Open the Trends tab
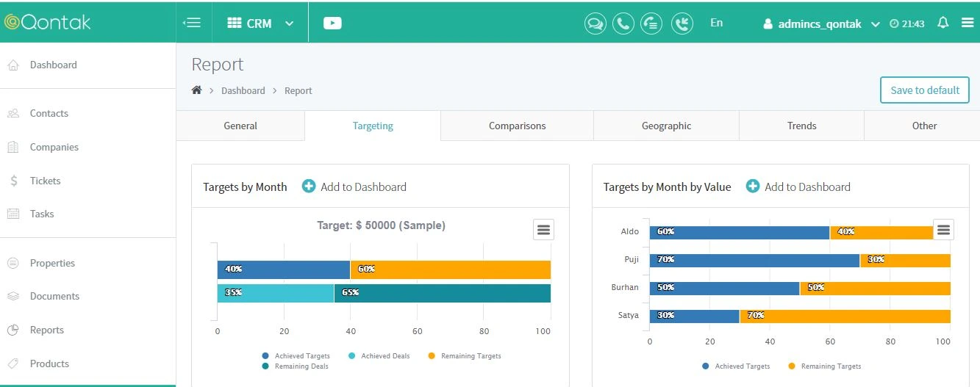The image size is (980, 387). 801,126
